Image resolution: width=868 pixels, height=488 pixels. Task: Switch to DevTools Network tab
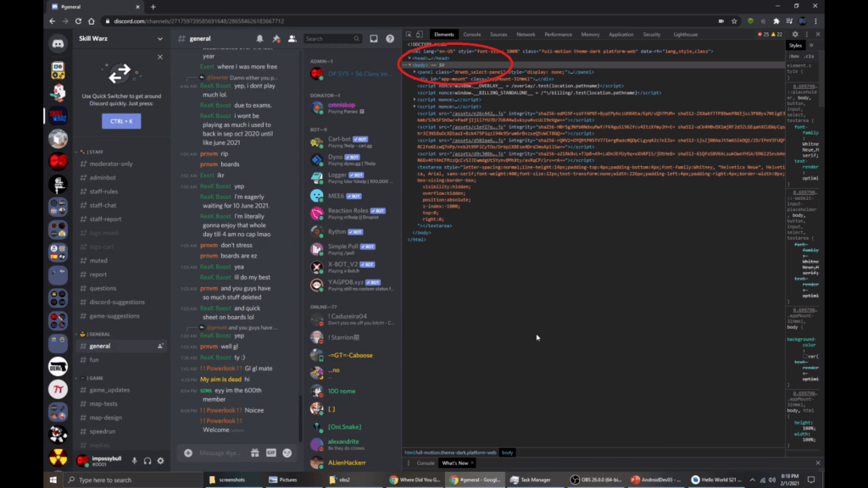point(526,34)
